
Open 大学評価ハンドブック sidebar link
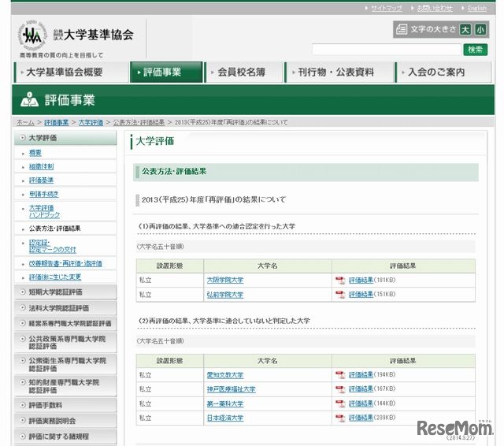[x=44, y=211]
